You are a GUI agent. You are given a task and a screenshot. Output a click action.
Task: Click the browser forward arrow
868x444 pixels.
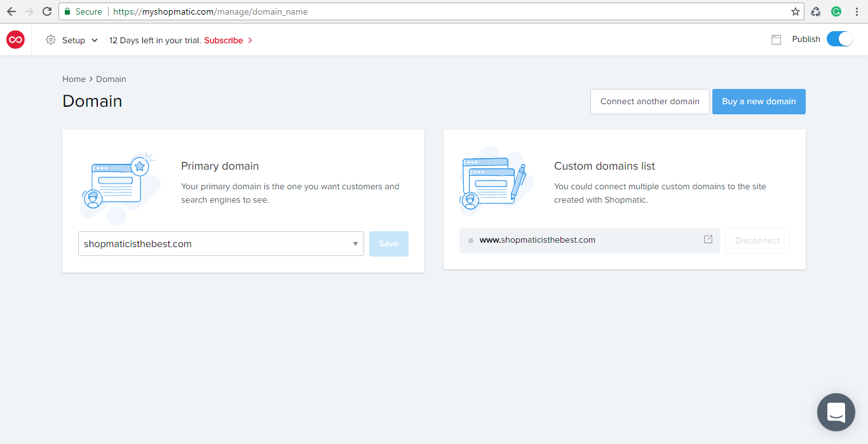point(29,11)
